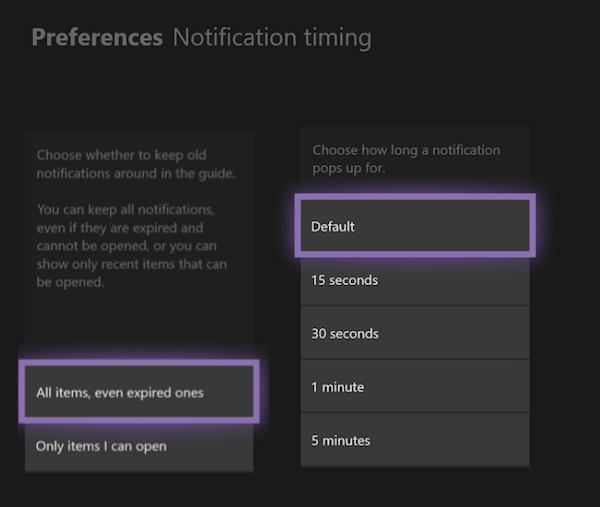Click "Choose whether to keep old notifications" text
This screenshot has width=600, height=507.
tap(136, 165)
